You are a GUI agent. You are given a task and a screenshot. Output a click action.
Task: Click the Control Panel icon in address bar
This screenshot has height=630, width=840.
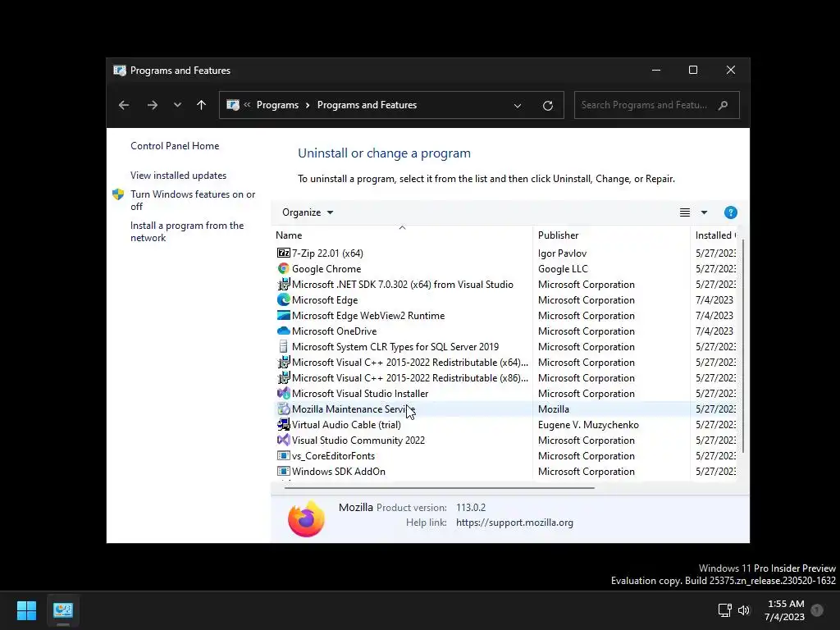click(x=232, y=105)
